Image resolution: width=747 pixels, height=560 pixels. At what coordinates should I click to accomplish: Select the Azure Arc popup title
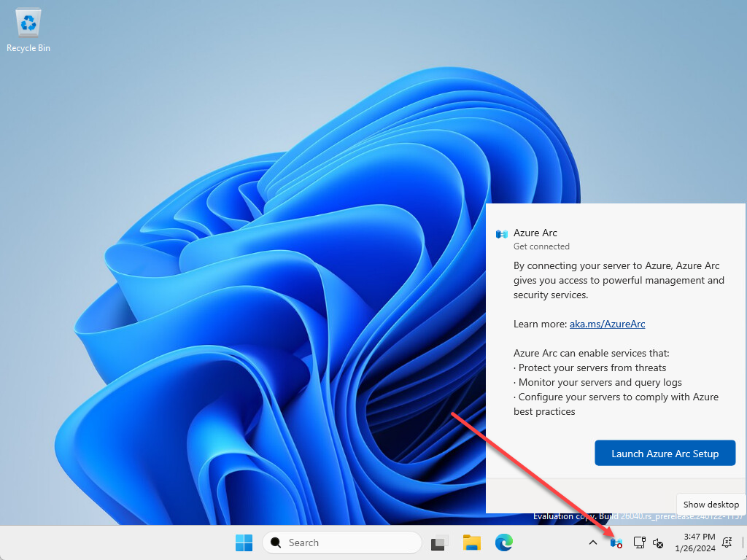(x=535, y=233)
